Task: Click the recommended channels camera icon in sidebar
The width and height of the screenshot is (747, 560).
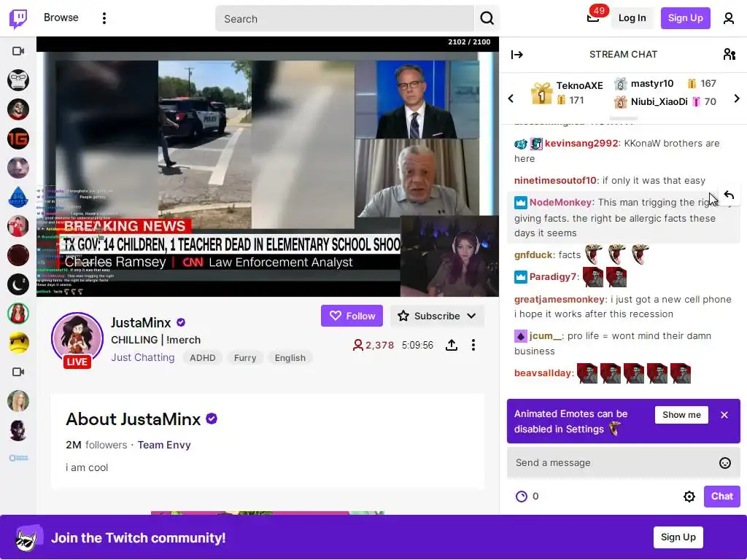Action: click(x=18, y=372)
